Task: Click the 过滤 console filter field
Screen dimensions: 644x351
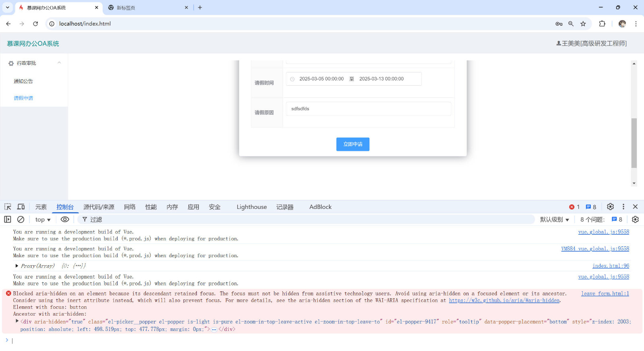Action: click(306, 219)
